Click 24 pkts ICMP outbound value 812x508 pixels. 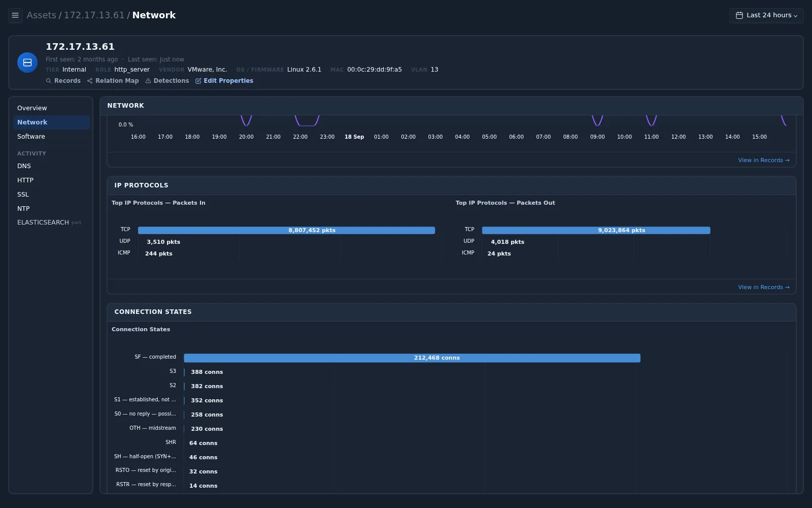[x=499, y=254]
